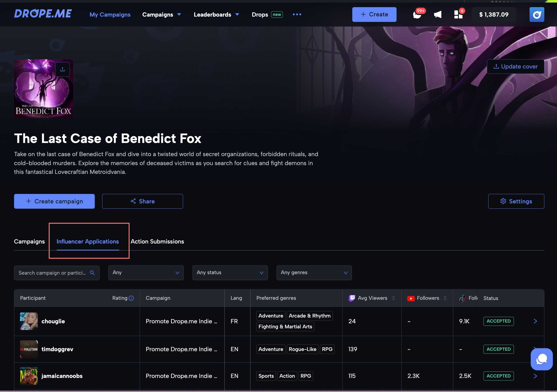Click the Action genre tag

pos(287,376)
